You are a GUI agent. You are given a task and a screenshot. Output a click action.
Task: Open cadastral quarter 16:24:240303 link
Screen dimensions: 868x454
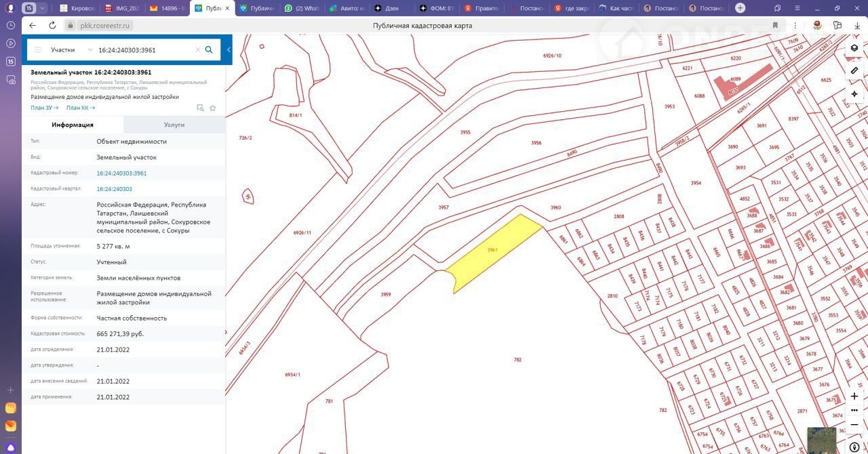(x=115, y=189)
